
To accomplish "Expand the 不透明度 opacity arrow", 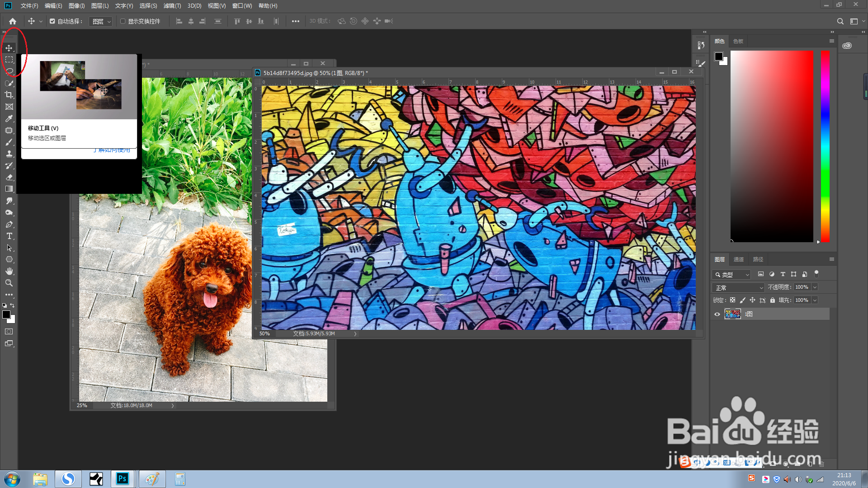I will click(x=815, y=287).
